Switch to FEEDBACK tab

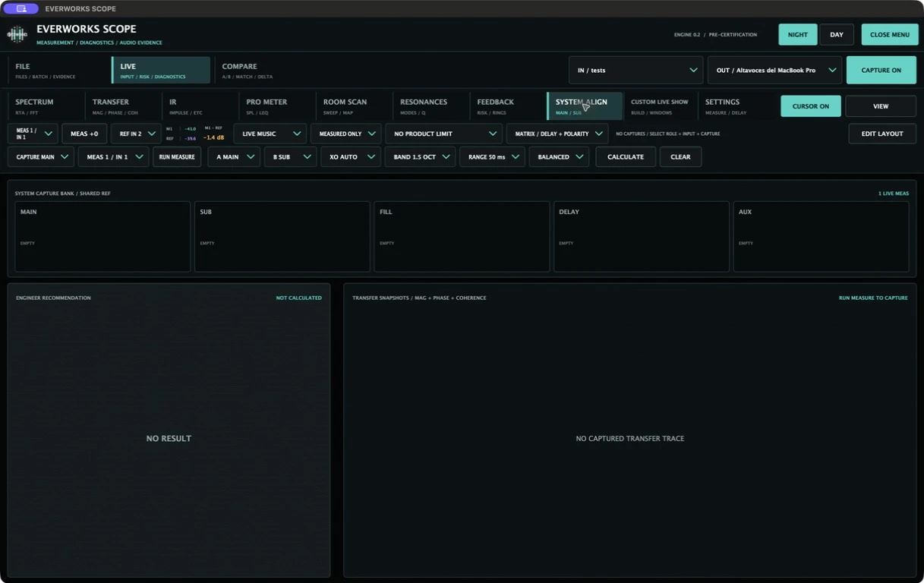tap(507, 106)
